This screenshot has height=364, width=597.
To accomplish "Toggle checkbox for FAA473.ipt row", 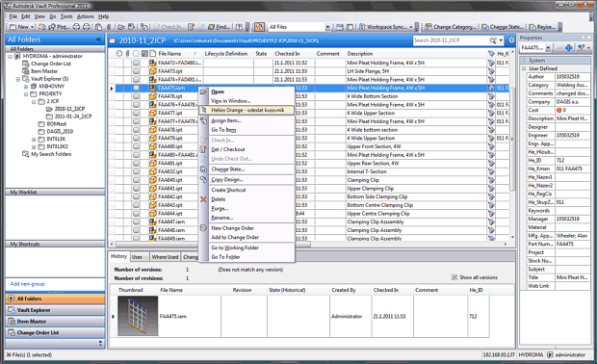I will (x=136, y=71).
